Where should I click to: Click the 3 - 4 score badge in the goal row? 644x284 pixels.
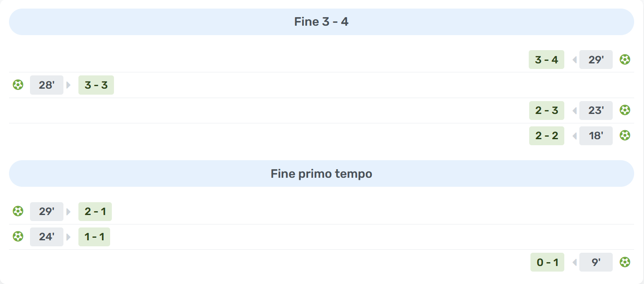tap(546, 60)
